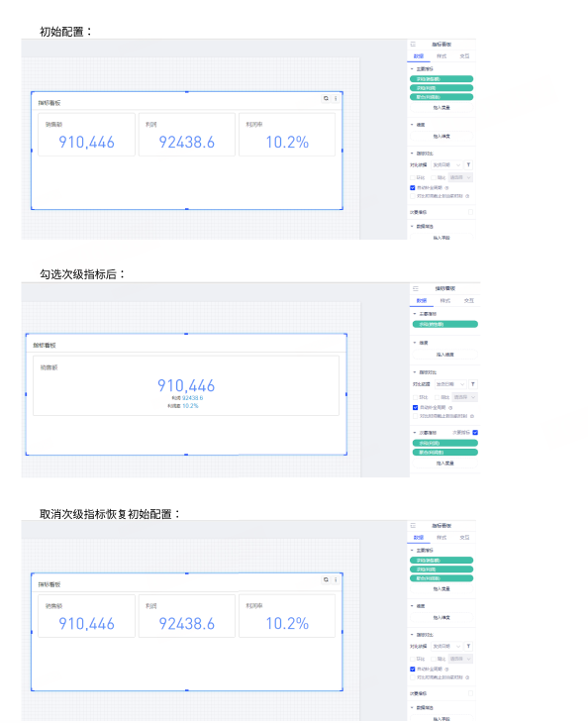Check the 次要指标 checkbox in 初始配置 panel
The width and height of the screenshot is (588, 723).
pyautogui.click(x=470, y=212)
